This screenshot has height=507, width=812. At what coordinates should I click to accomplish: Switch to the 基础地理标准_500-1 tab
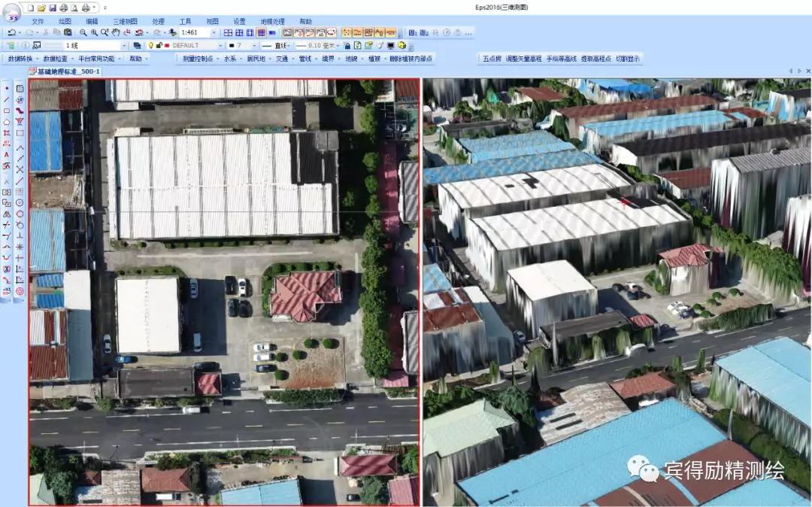[x=68, y=71]
